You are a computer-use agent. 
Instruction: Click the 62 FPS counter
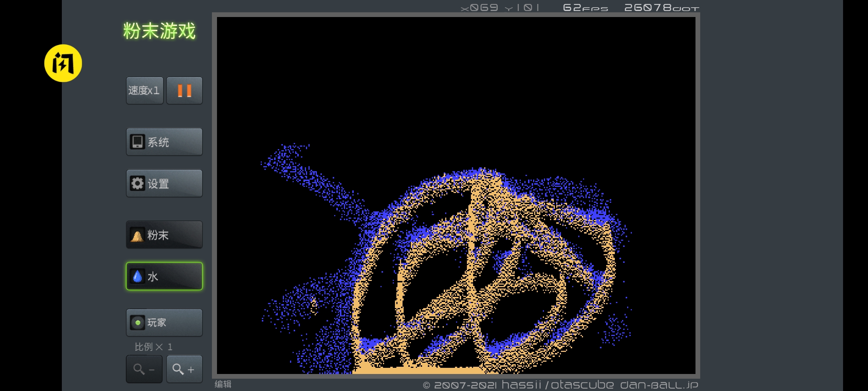point(585,8)
